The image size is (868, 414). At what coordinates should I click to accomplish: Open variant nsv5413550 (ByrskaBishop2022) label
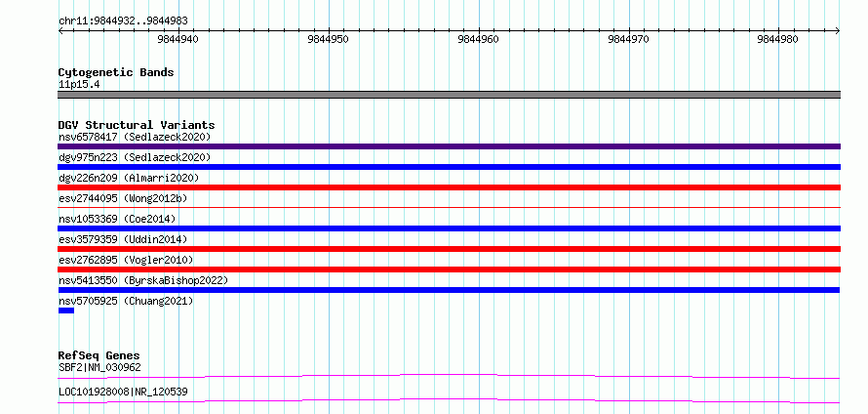142,280
